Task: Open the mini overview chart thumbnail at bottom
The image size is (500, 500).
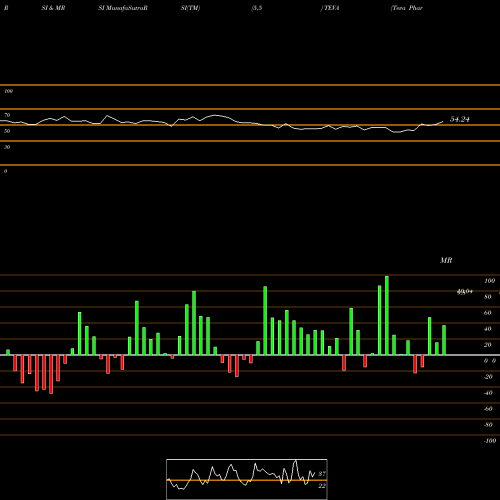Action: click(x=247, y=479)
